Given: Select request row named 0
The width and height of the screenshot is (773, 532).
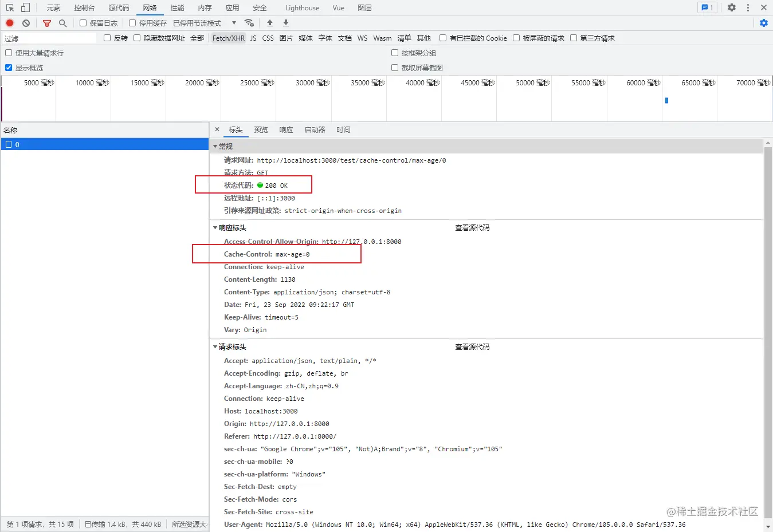Looking at the screenshot, I should (105, 144).
